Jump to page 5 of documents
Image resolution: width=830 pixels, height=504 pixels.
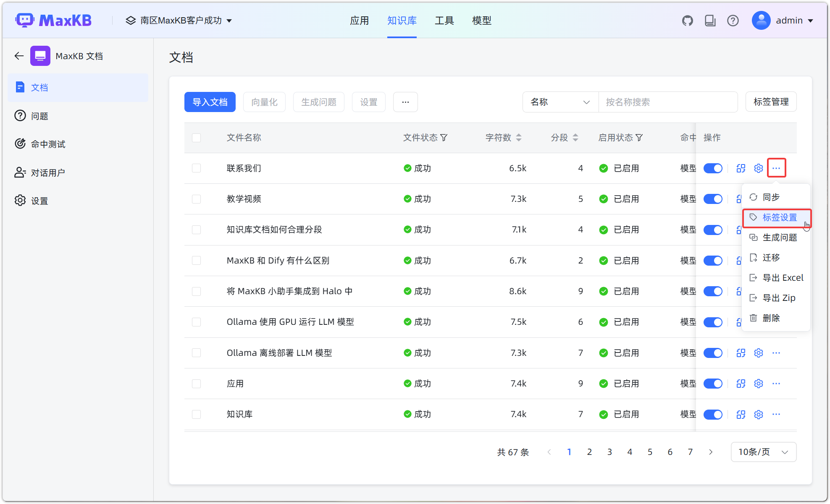point(650,452)
